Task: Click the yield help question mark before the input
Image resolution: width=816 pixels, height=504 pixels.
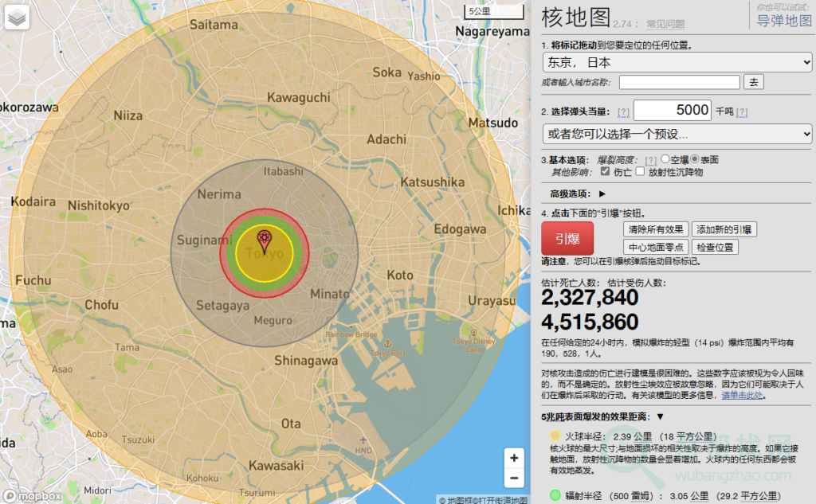Action: coord(623,112)
